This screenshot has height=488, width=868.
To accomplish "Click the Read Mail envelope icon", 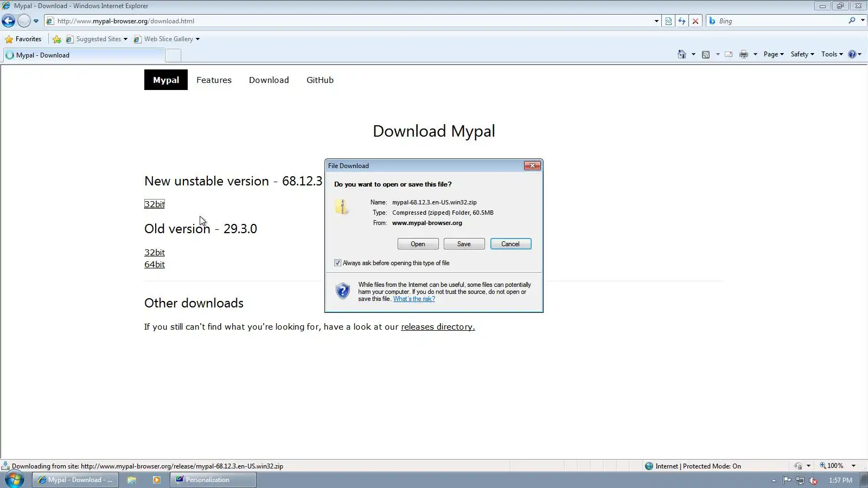I will (x=729, y=54).
